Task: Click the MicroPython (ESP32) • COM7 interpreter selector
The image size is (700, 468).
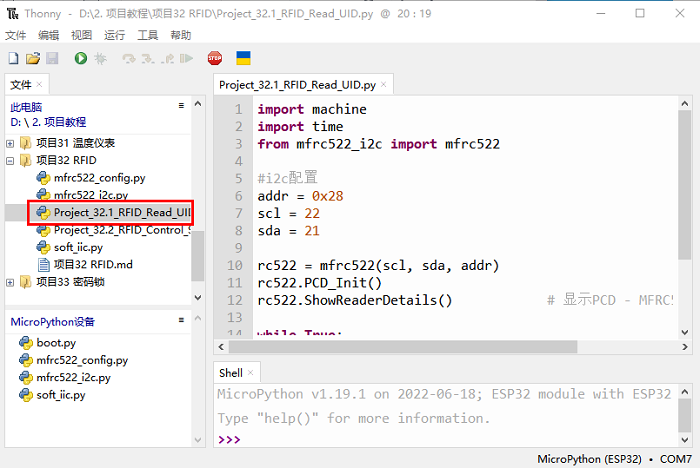Action: tap(613, 458)
